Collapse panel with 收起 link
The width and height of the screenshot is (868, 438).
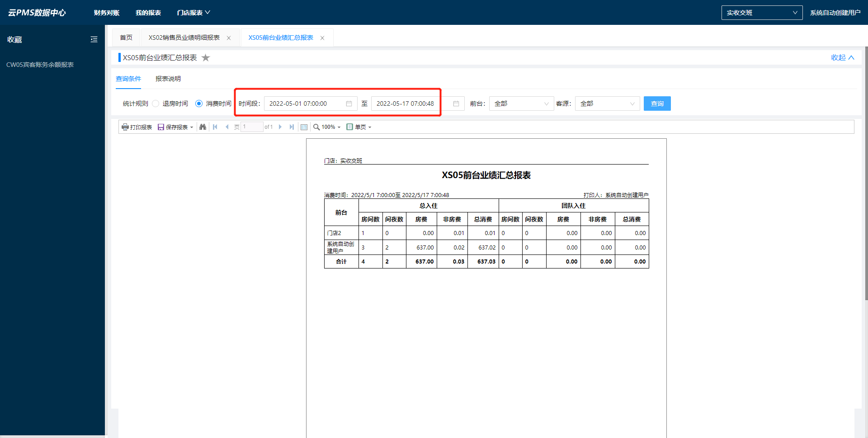pos(843,57)
